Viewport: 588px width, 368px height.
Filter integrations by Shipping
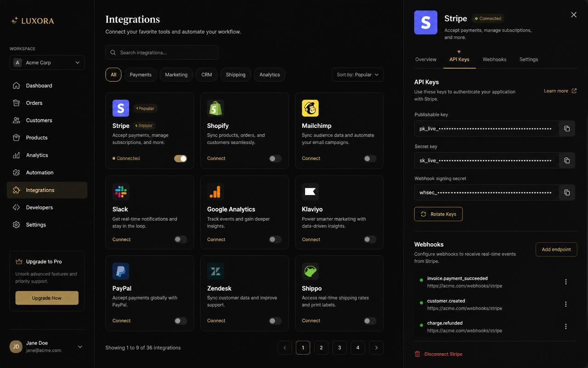pos(236,75)
